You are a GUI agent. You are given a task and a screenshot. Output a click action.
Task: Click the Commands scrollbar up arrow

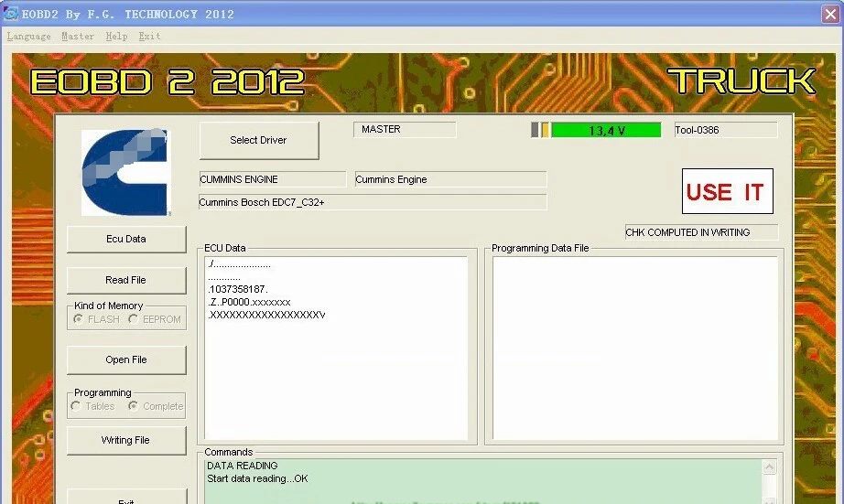(x=769, y=467)
